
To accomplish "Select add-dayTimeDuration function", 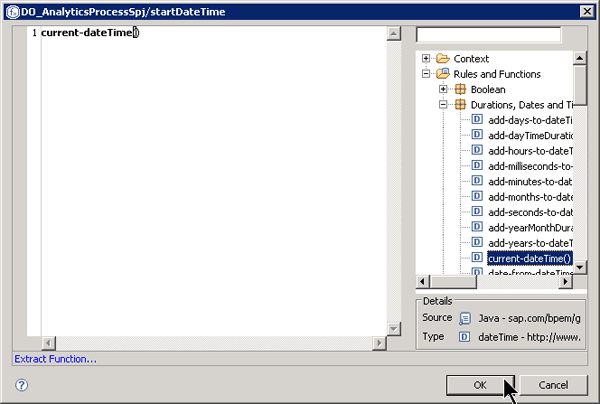I will click(530, 135).
